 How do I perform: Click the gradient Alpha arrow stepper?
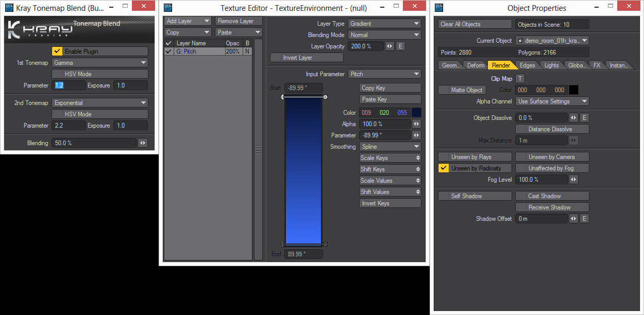(416, 124)
